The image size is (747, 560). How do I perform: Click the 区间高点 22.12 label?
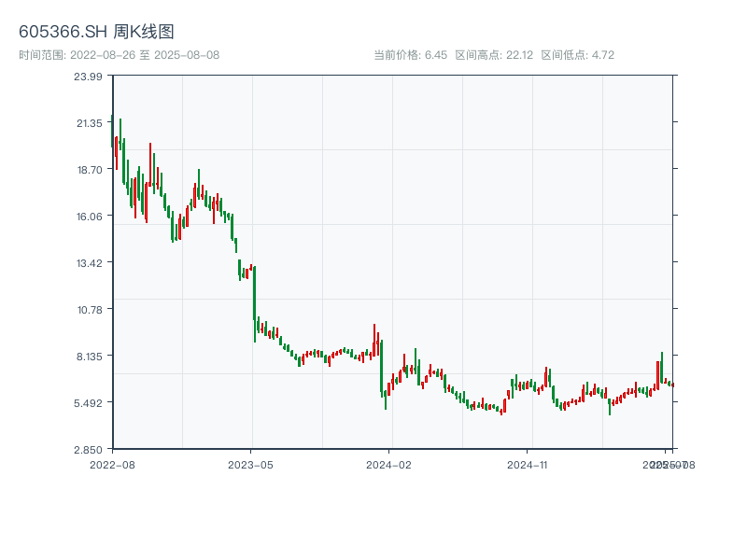point(494,55)
